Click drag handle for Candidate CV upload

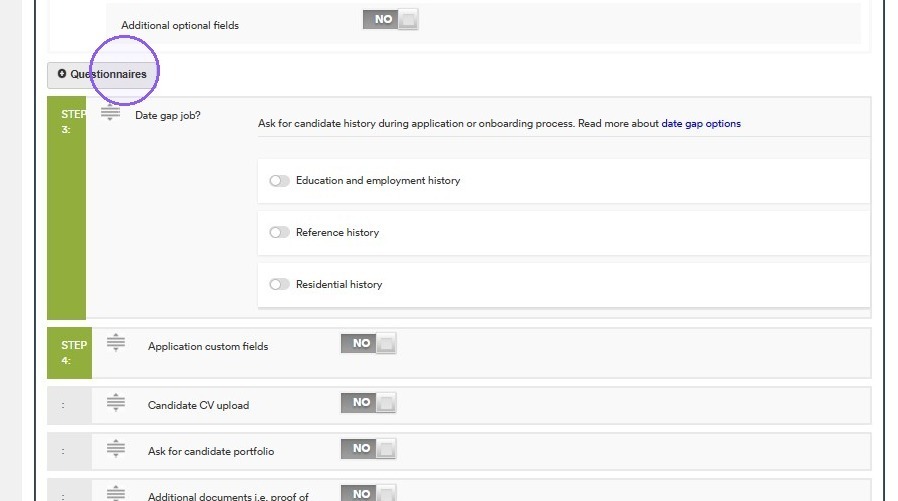pyautogui.click(x=116, y=403)
